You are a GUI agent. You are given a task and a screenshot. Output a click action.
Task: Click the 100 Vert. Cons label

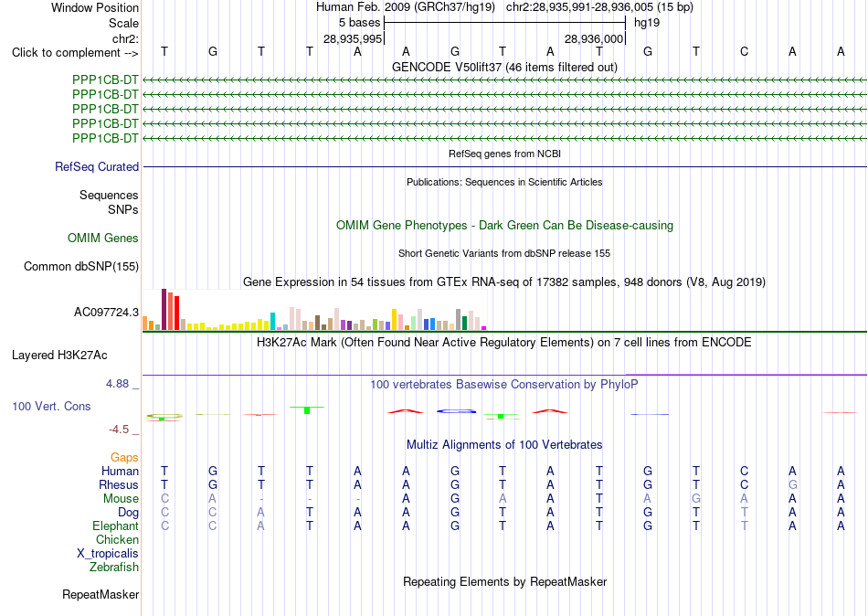51,407
